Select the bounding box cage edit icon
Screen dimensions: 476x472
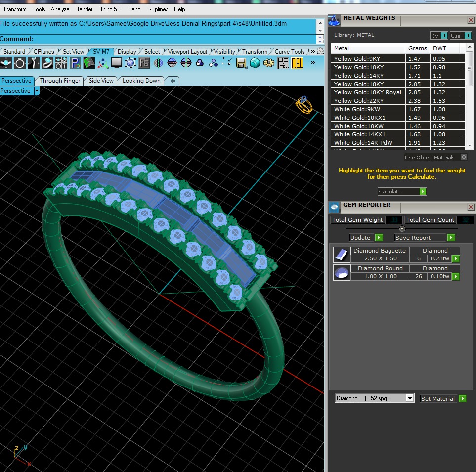pos(130,63)
